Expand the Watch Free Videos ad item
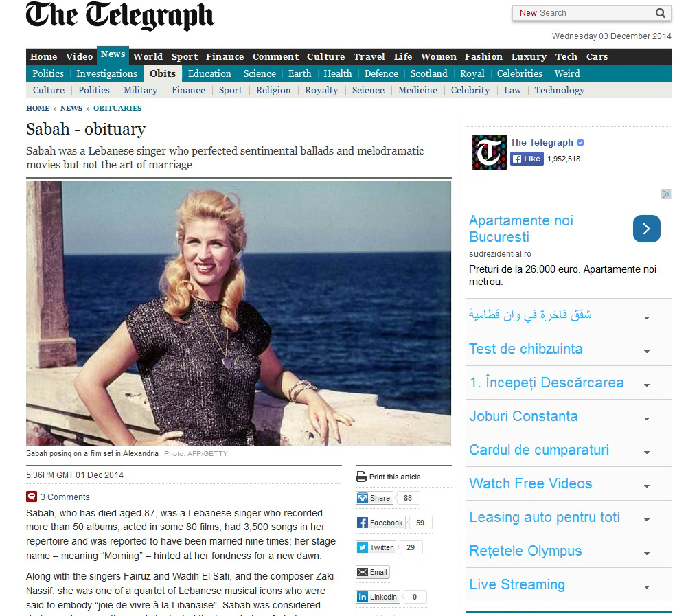 [646, 486]
